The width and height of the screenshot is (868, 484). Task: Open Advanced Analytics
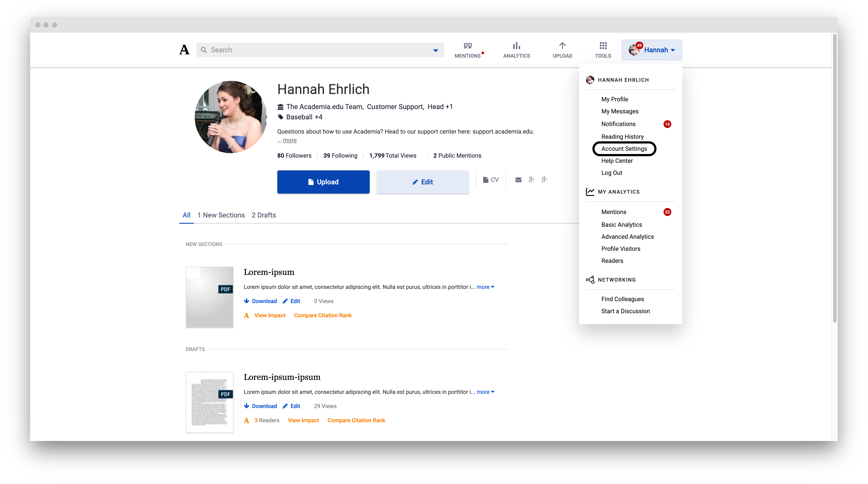point(627,237)
